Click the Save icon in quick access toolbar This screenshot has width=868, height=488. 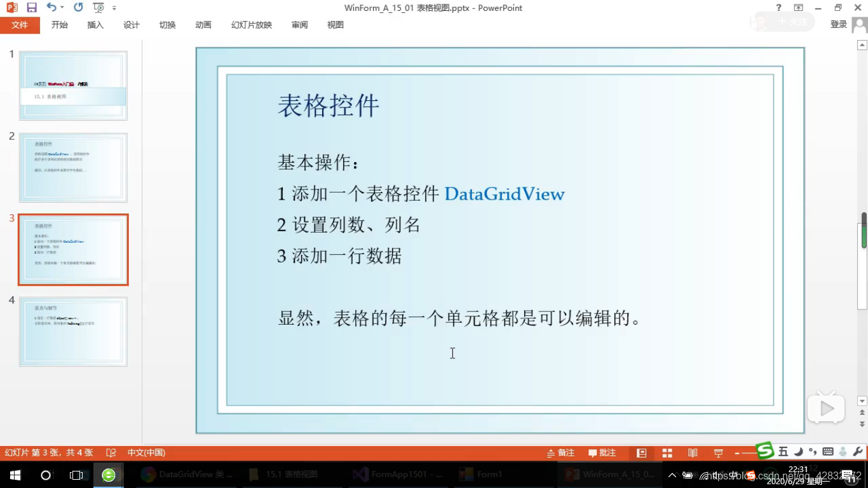click(x=32, y=8)
